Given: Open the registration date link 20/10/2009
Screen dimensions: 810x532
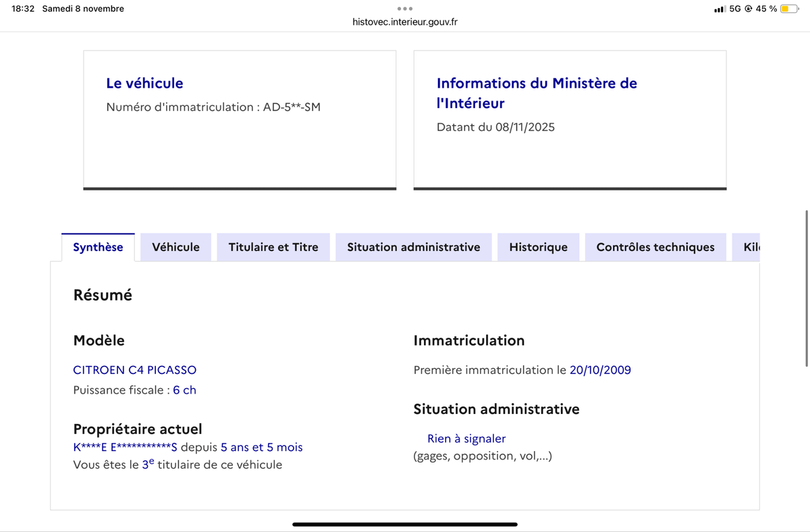Looking at the screenshot, I should tap(601, 370).
